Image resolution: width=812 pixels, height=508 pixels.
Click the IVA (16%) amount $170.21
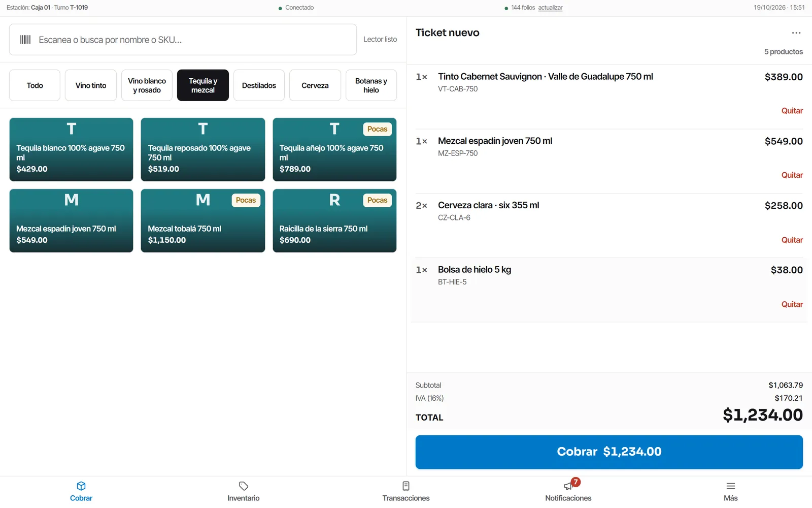coord(789,398)
